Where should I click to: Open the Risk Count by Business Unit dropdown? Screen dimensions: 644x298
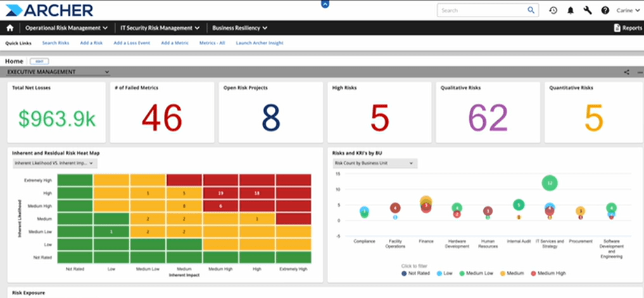point(375,163)
